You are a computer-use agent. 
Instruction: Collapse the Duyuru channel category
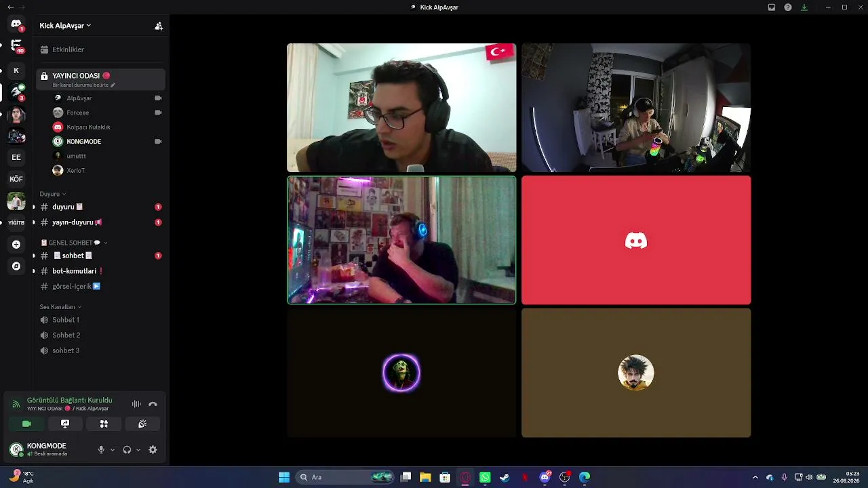[53, 194]
